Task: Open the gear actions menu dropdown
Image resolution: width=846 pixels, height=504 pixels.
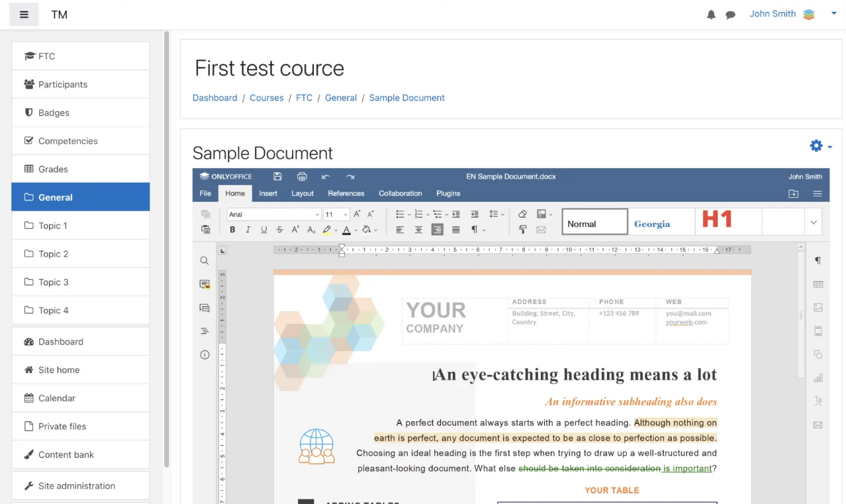Action: [821, 146]
